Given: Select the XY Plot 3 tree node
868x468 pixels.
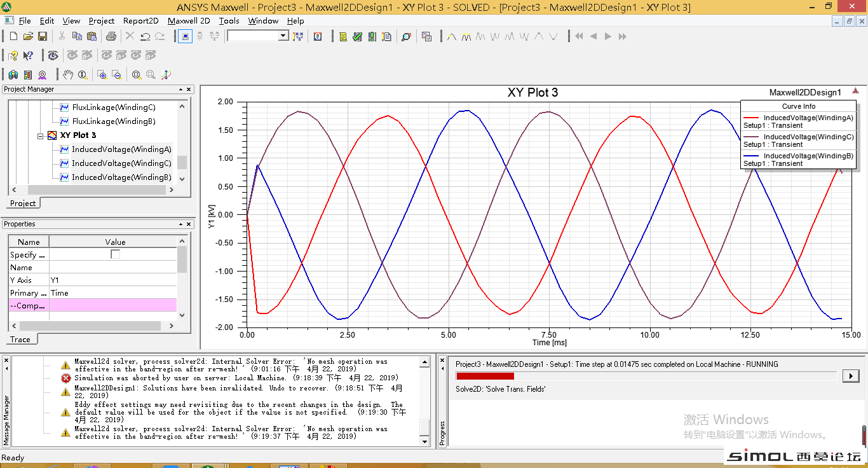Looking at the screenshot, I should pos(78,135).
